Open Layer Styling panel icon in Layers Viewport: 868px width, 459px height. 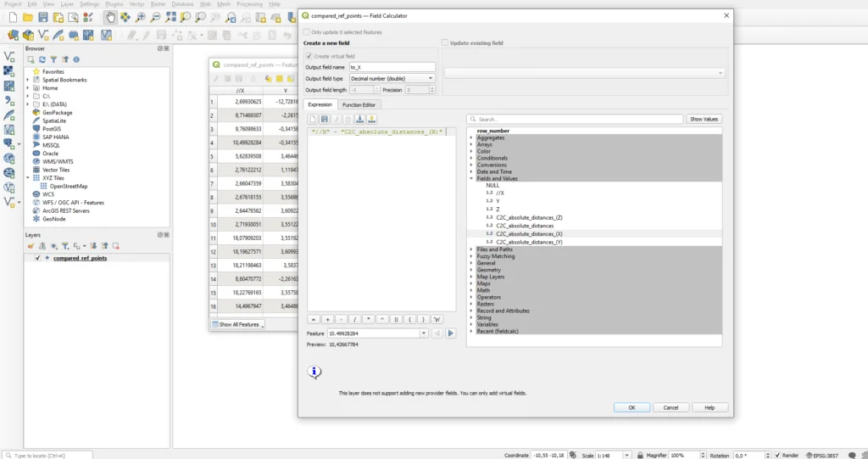tap(31, 245)
